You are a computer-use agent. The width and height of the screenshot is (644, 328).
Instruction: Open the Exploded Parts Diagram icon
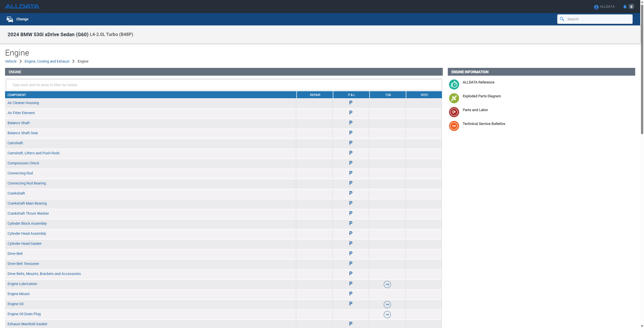point(454,98)
